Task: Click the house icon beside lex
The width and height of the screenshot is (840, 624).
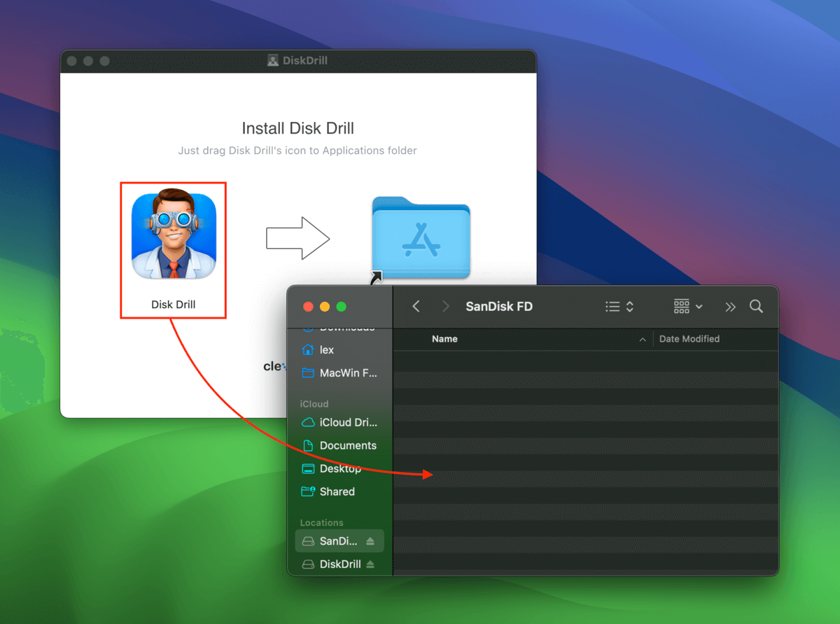Action: tap(307, 350)
